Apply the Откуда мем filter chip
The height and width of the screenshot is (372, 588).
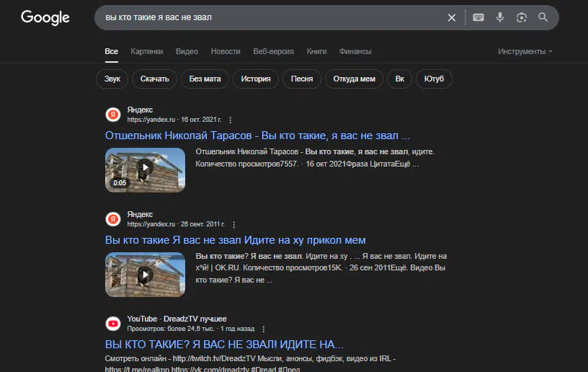tap(354, 79)
